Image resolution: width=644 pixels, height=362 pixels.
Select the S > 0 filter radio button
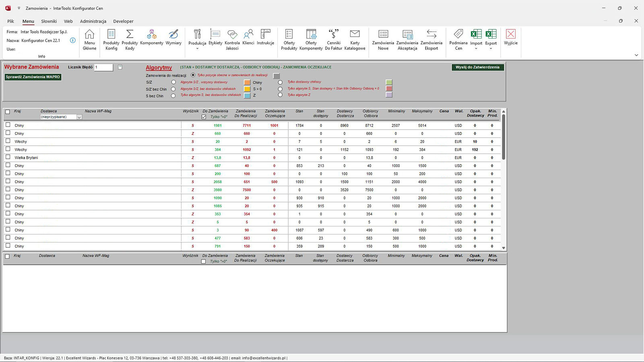coord(280,89)
